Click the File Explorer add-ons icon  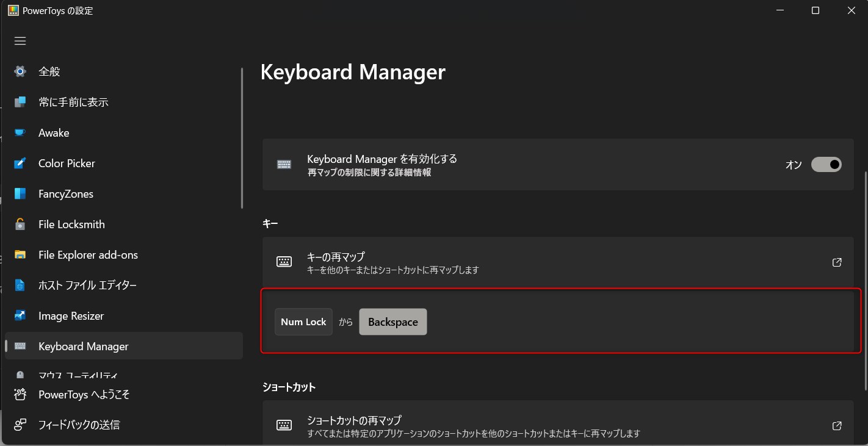click(x=20, y=254)
